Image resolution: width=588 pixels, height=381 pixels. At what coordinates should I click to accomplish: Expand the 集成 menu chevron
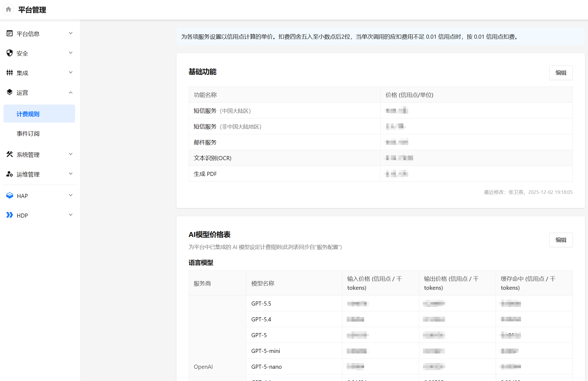71,72
